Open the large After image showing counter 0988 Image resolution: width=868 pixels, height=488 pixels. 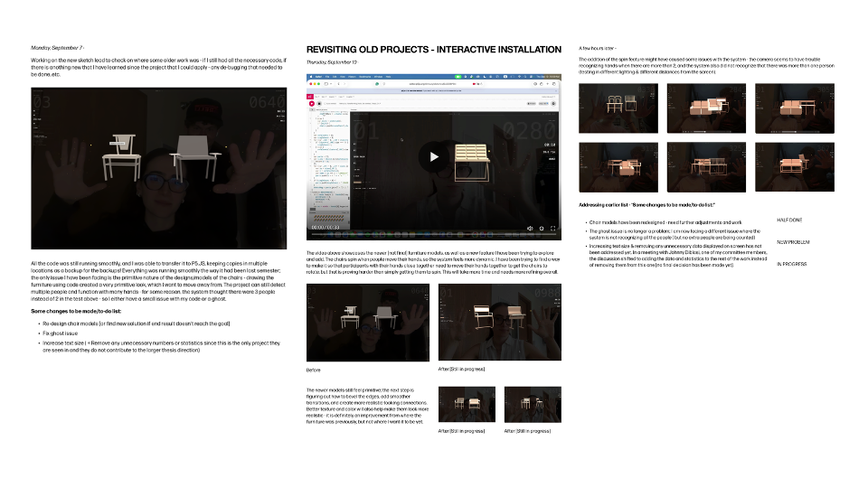tap(500, 322)
